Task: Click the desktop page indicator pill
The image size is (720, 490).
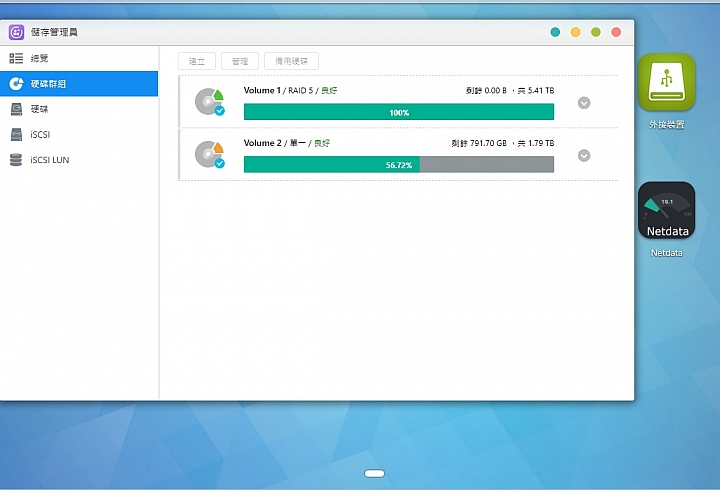Action: 374,473
